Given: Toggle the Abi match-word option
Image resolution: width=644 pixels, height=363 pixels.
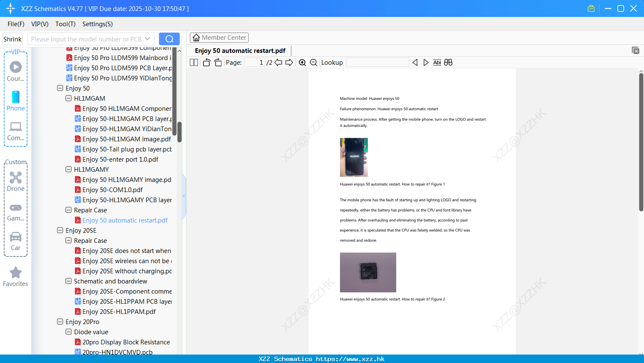Looking at the screenshot, I should [437, 62].
